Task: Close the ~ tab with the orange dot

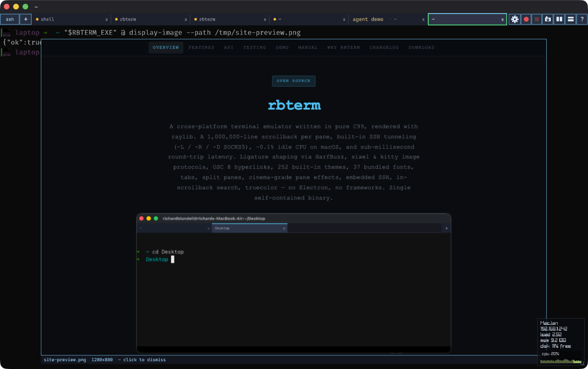Action: pos(344,19)
